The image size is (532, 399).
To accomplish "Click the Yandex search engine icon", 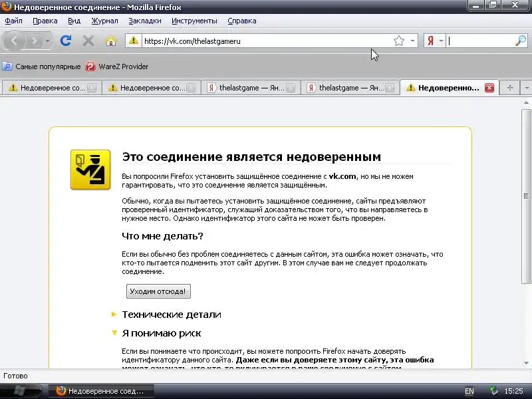I will click(x=430, y=41).
